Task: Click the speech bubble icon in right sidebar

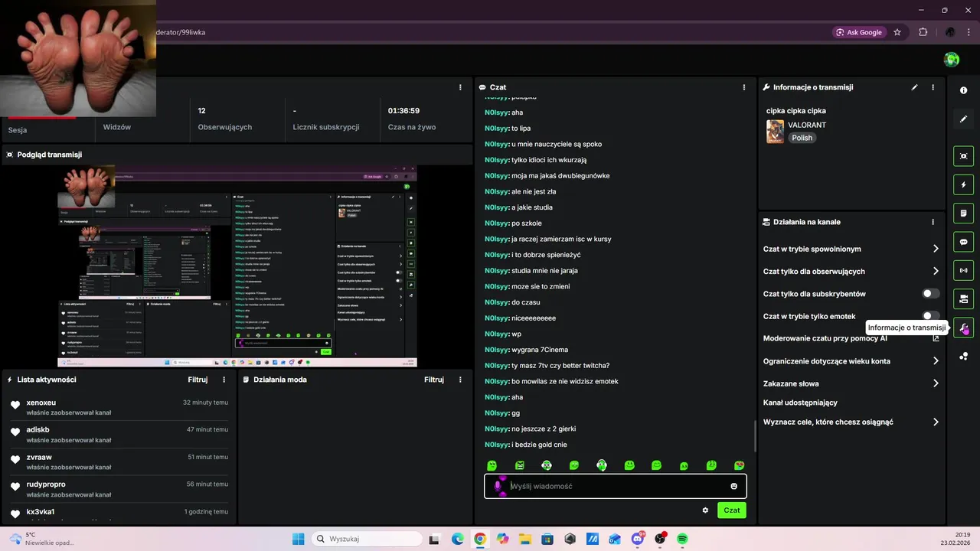Action: click(x=963, y=242)
